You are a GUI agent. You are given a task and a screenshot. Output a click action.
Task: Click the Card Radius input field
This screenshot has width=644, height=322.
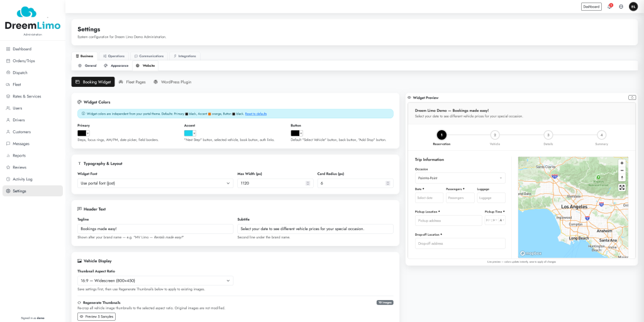click(355, 183)
